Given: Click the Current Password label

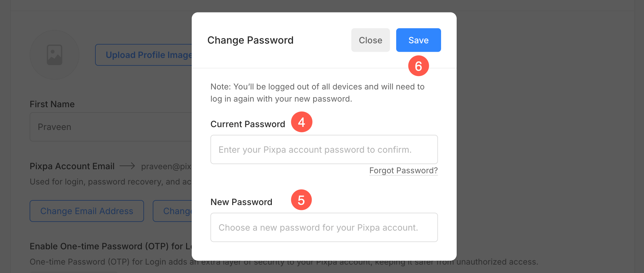Looking at the screenshot, I should click(248, 124).
